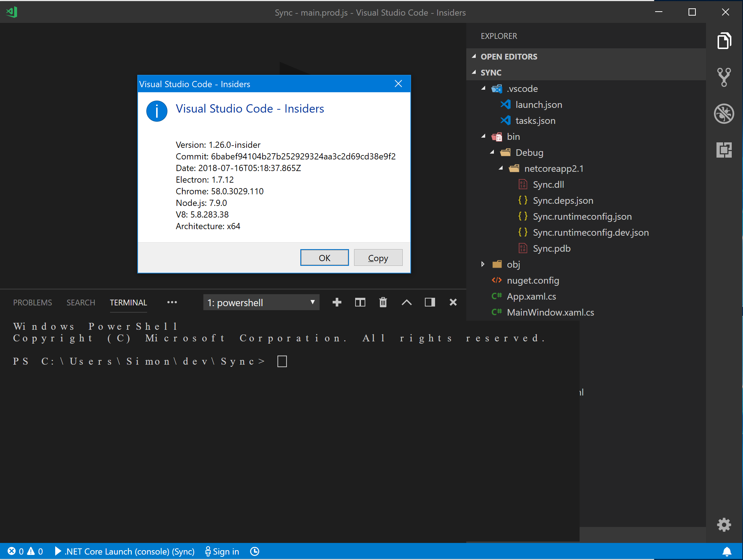This screenshot has height=560, width=743.
Task: Open the Extensions view
Action: coord(724,150)
